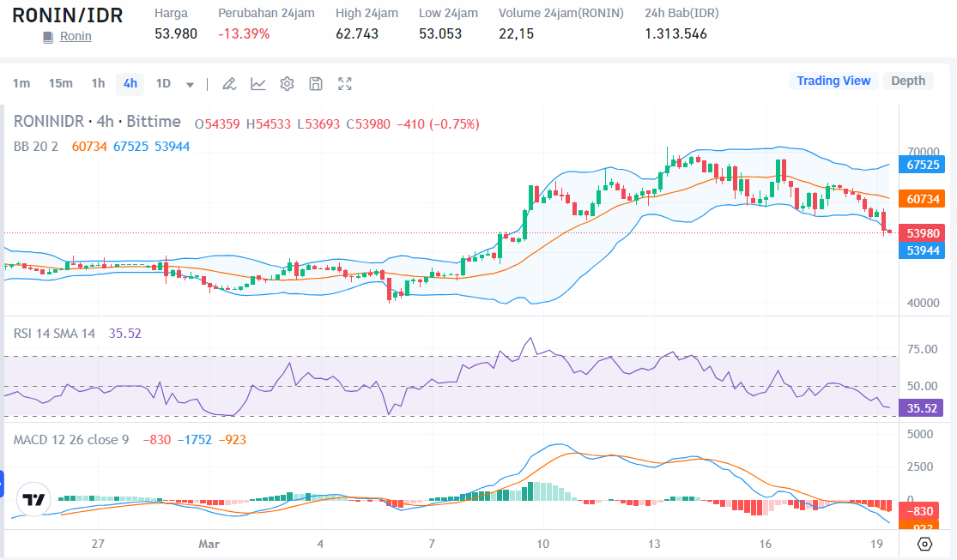This screenshot has height=560, width=957.
Task: Click the RONIN/IDR pair title
Action: click(68, 15)
